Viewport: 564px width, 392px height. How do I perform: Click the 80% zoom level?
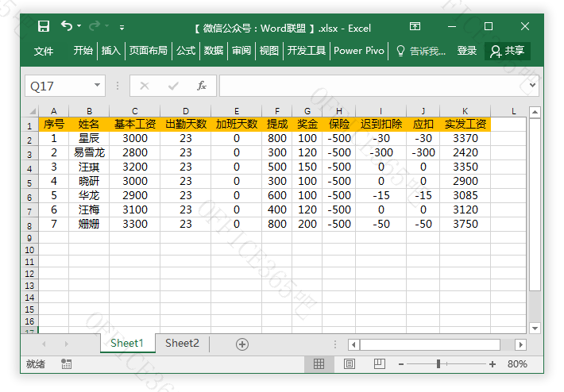517,364
